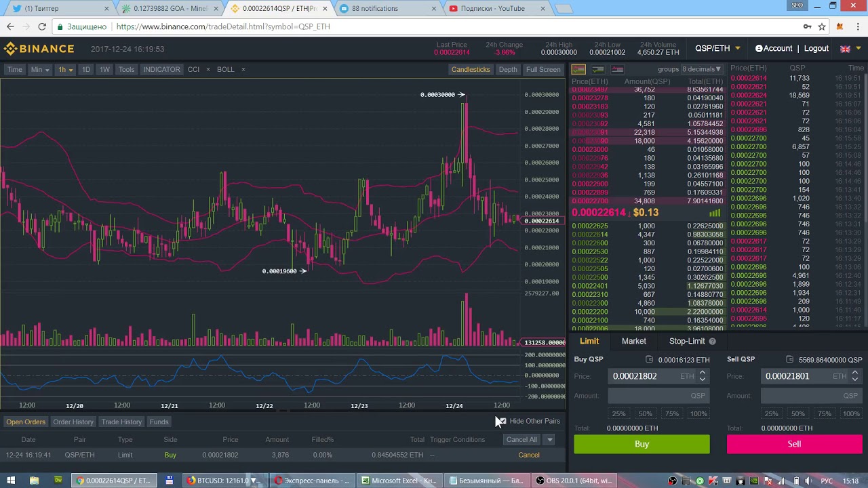Click the sell price stepper arrows
The width and height of the screenshot is (868, 488).
click(855, 375)
